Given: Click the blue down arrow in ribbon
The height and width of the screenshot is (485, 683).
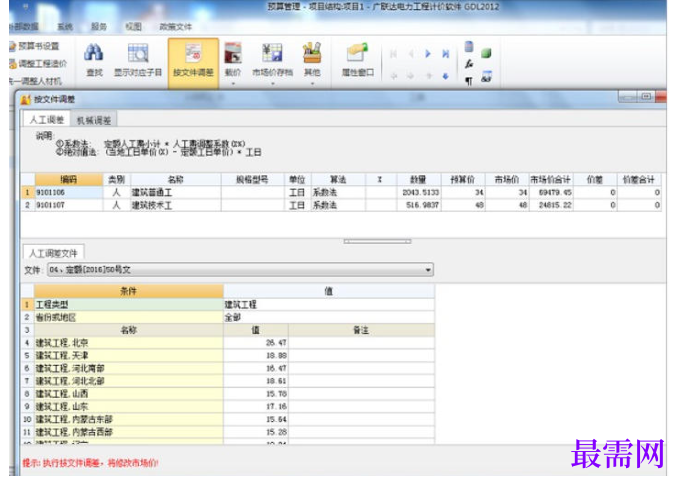Looking at the screenshot, I should 445,76.
